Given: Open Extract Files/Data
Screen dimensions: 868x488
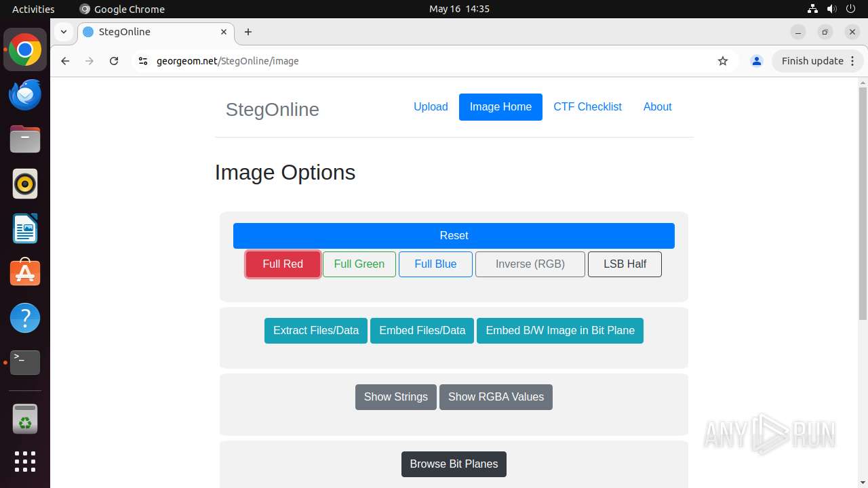Looking at the screenshot, I should [x=316, y=331].
